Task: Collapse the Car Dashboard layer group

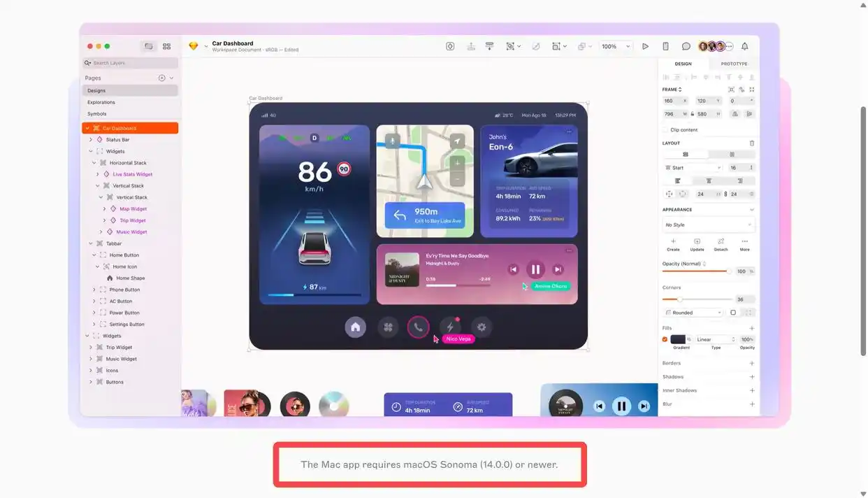Action: (x=87, y=129)
